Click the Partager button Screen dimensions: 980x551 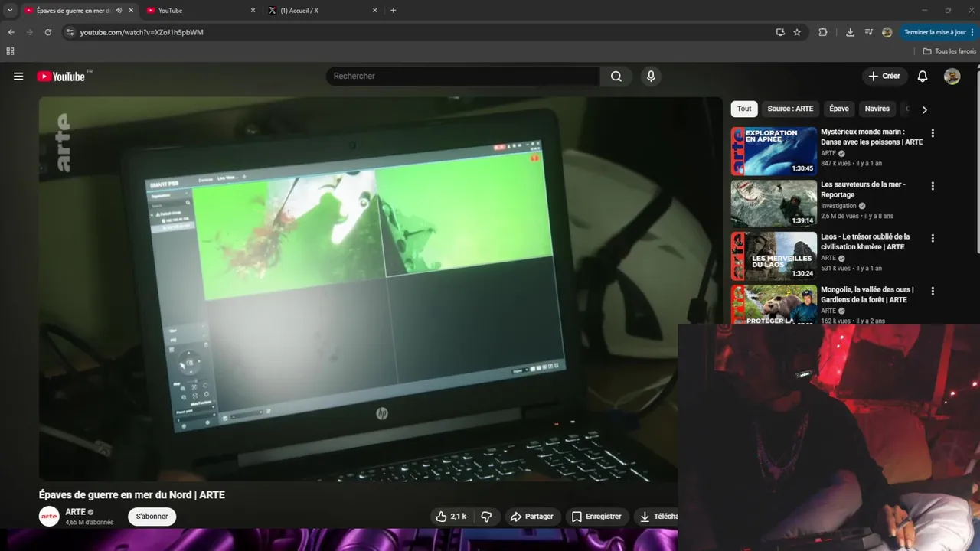[532, 517]
